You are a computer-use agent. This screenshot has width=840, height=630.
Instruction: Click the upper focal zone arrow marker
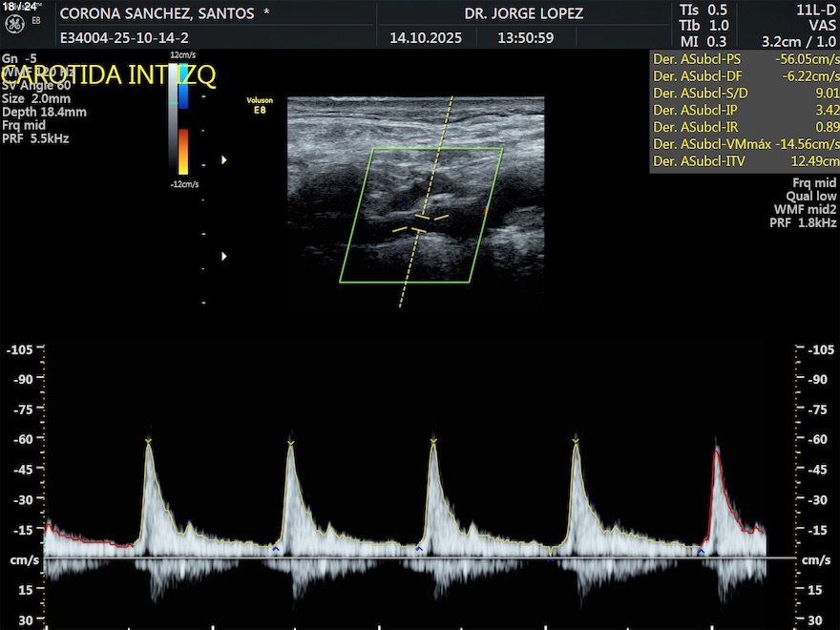[x=224, y=160]
